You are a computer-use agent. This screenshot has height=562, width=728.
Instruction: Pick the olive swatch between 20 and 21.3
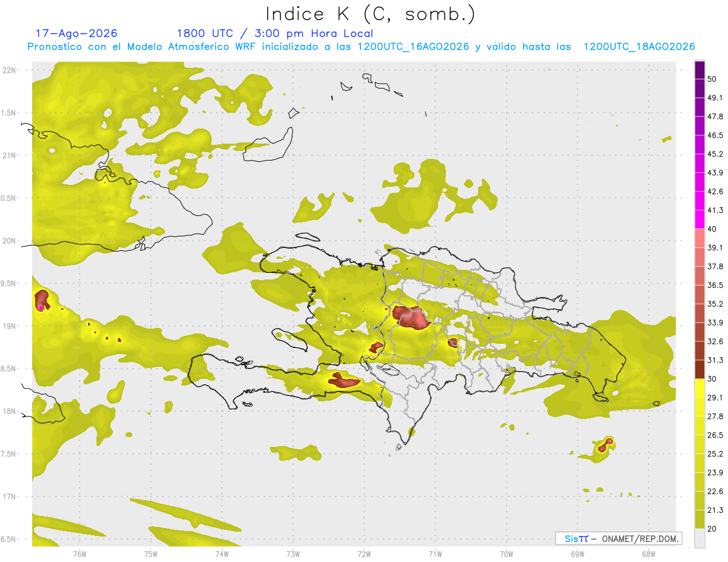699,519
